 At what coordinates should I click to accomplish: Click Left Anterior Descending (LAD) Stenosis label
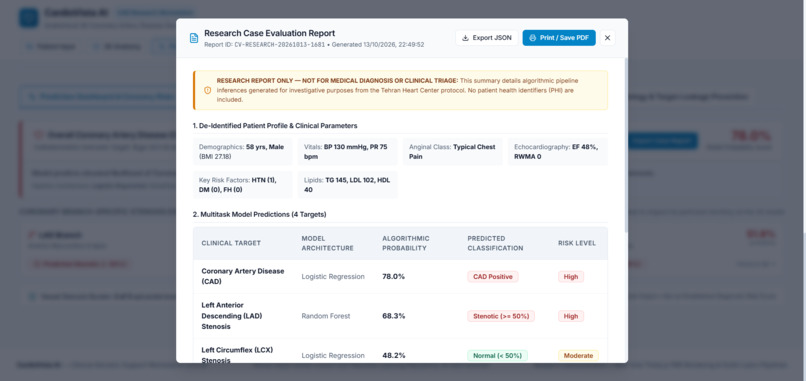232,316
